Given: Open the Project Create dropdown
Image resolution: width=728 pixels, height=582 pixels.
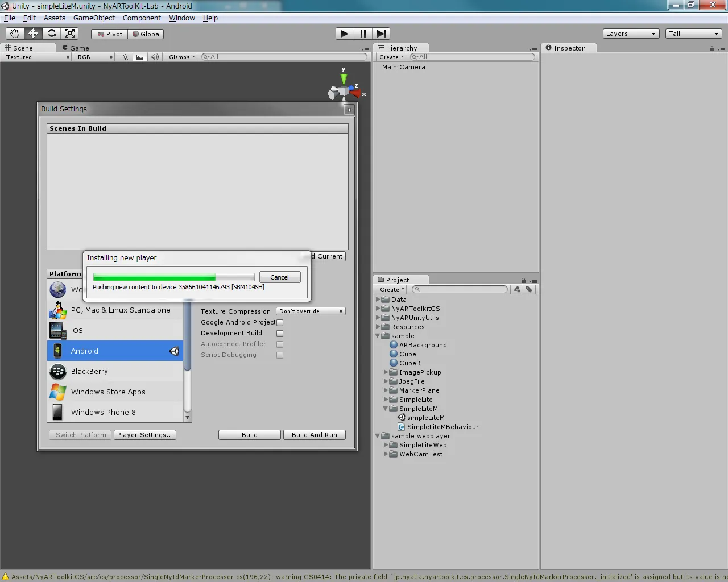Looking at the screenshot, I should coord(392,289).
